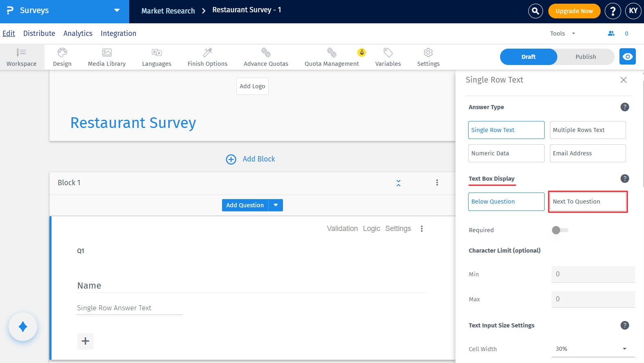Open Quota Management icon

point(332,52)
